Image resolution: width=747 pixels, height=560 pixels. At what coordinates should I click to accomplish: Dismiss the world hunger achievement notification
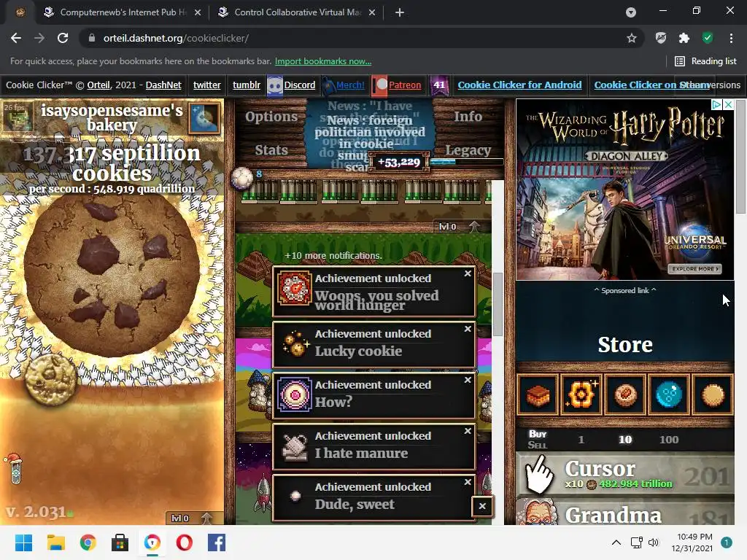[468, 274]
